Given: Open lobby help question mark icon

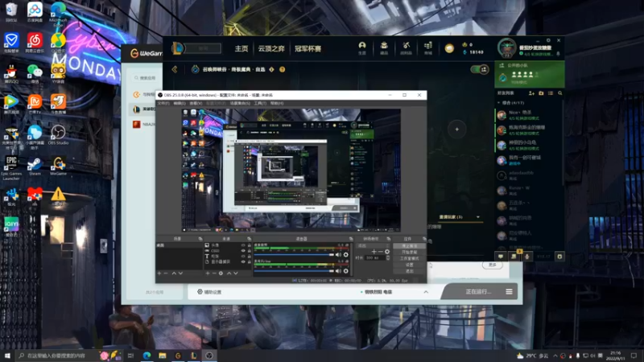Looking at the screenshot, I should point(283,69).
